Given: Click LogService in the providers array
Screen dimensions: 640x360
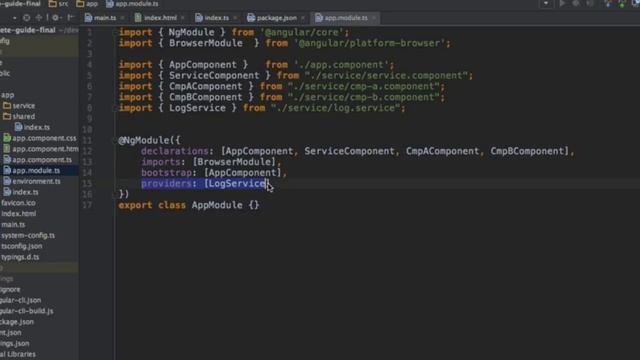Looking at the screenshot, I should tap(237, 184).
